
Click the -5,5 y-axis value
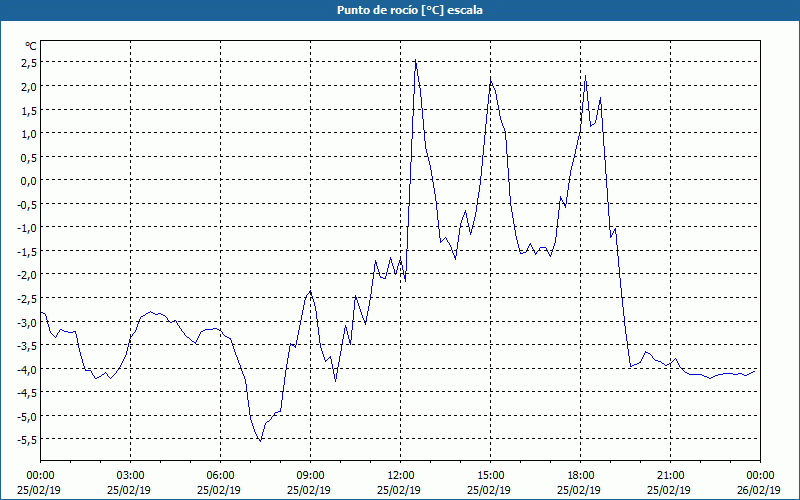[27, 440]
